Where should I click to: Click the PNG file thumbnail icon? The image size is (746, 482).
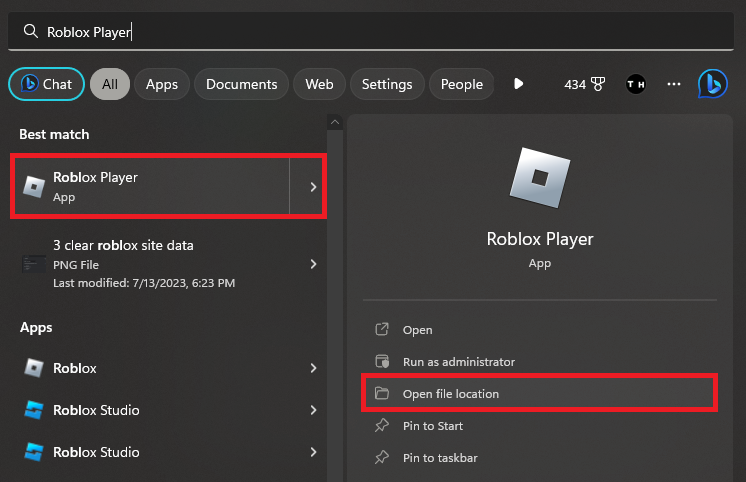[x=33, y=264]
